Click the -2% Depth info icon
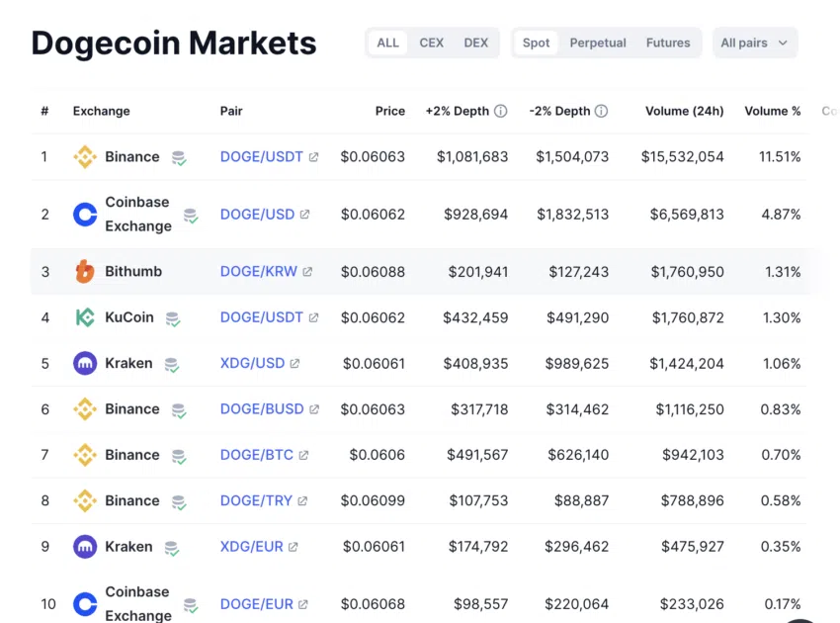Image resolution: width=840 pixels, height=623 pixels. (x=601, y=111)
